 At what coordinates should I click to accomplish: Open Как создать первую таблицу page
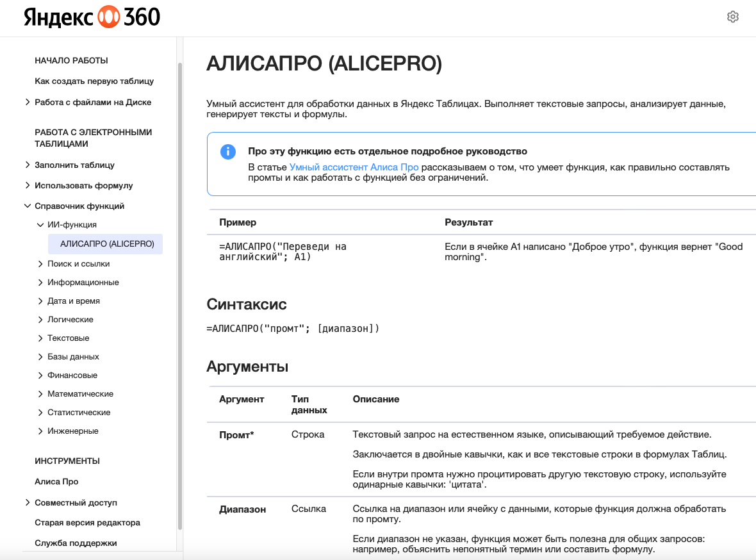94,81
